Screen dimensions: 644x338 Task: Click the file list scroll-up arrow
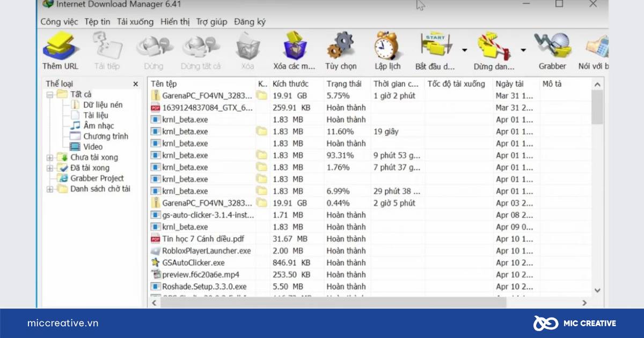(x=597, y=84)
